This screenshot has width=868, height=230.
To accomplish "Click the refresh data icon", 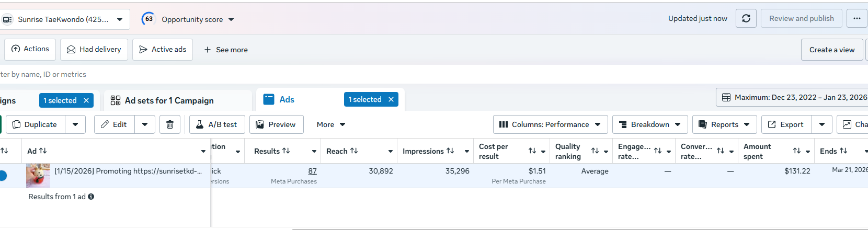I will pos(746,18).
